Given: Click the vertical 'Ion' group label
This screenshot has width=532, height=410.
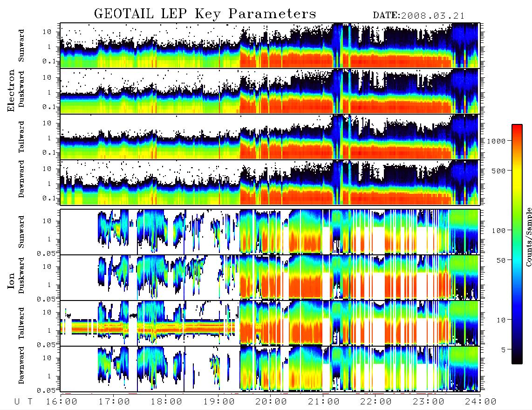Looking at the screenshot, I should 11,280.
